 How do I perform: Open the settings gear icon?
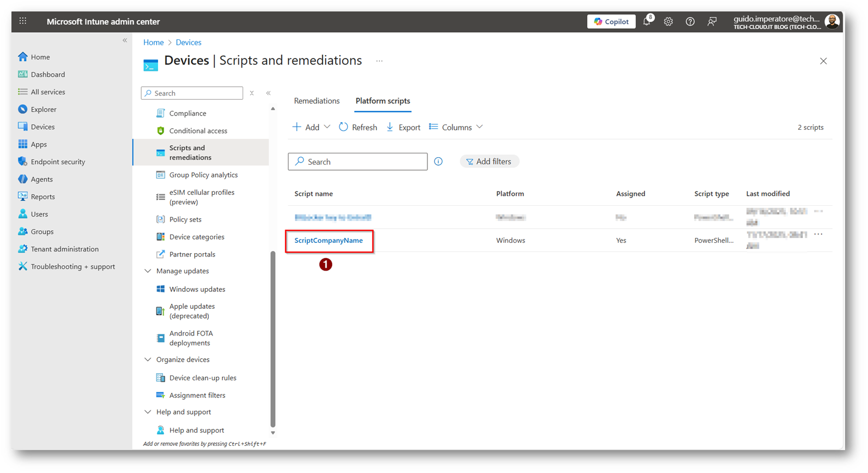(x=668, y=22)
